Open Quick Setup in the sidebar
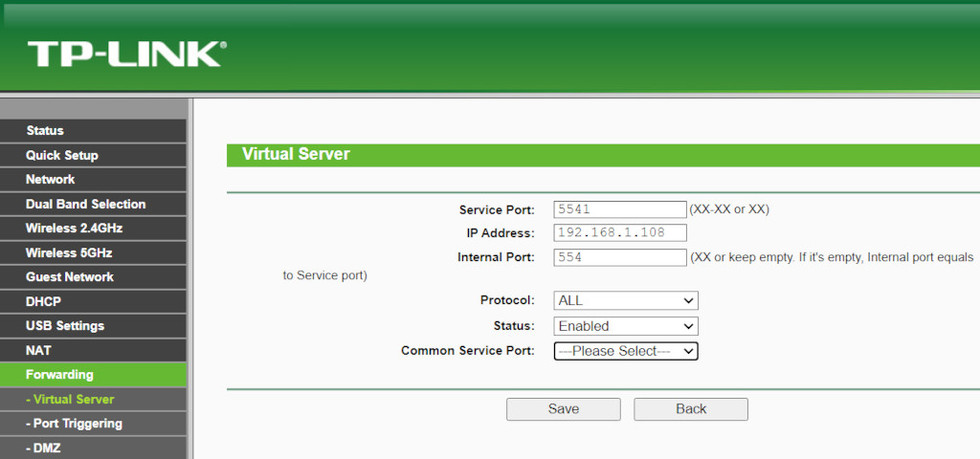Image resolution: width=980 pixels, height=459 pixels. [x=62, y=155]
